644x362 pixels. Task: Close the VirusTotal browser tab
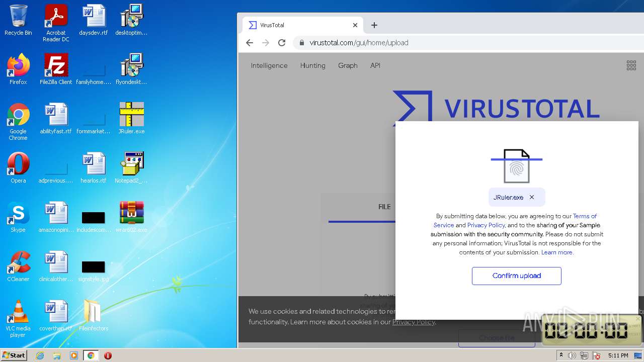tap(355, 25)
